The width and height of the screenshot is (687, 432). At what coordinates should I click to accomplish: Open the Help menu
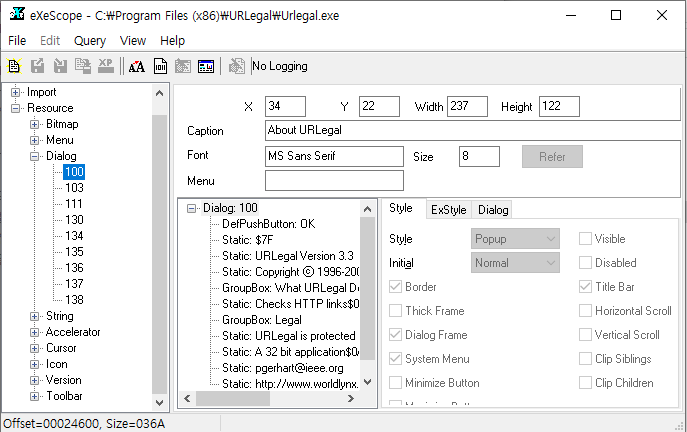(172, 41)
